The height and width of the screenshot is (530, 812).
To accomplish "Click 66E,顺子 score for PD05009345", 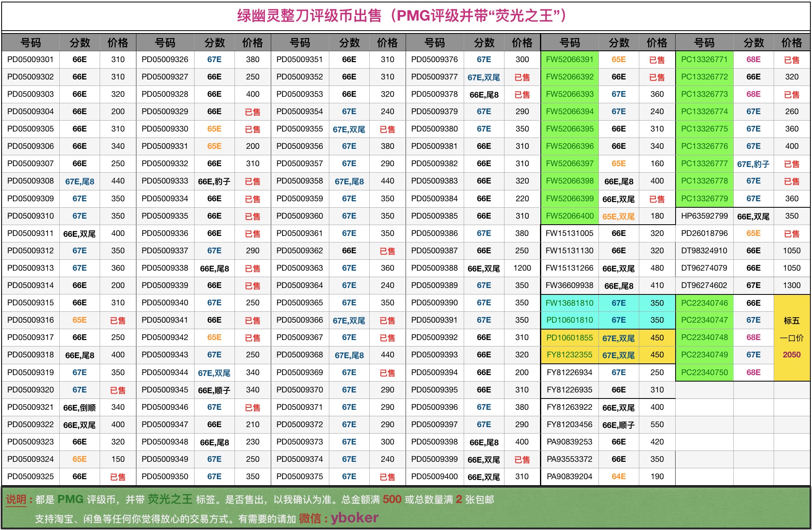I will tap(214, 390).
